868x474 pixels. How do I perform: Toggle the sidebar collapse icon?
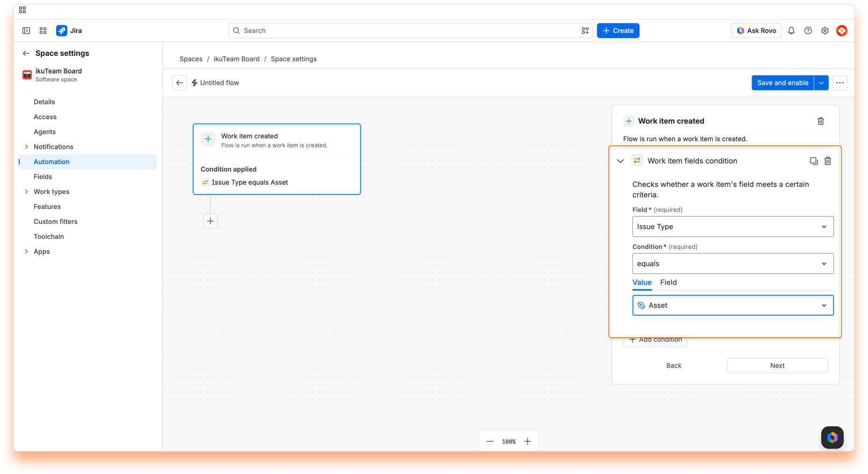pyautogui.click(x=26, y=30)
